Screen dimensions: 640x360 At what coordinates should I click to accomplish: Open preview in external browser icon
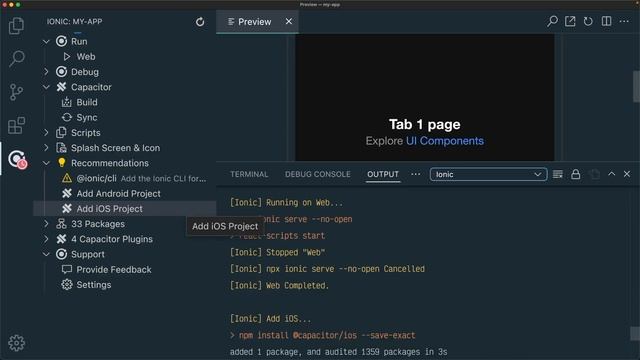(x=570, y=21)
